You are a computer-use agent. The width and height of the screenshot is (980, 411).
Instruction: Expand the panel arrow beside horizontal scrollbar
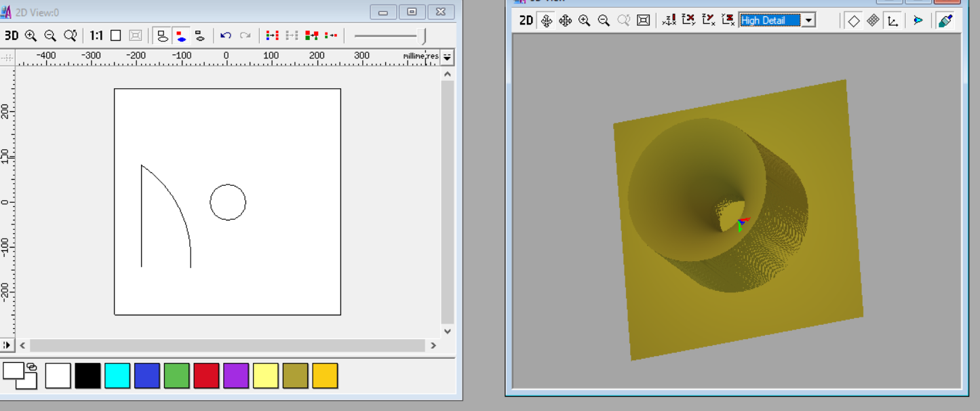point(7,345)
